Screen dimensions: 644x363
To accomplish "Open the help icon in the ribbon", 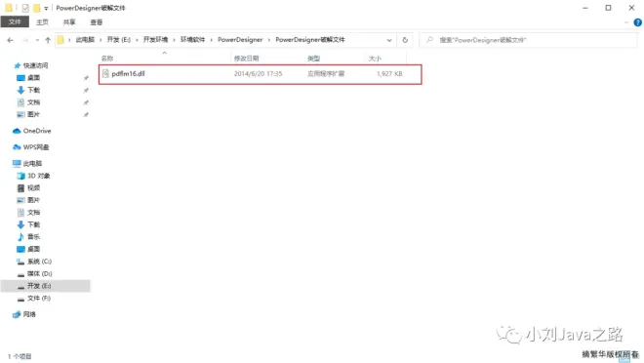I will pos(638,22).
